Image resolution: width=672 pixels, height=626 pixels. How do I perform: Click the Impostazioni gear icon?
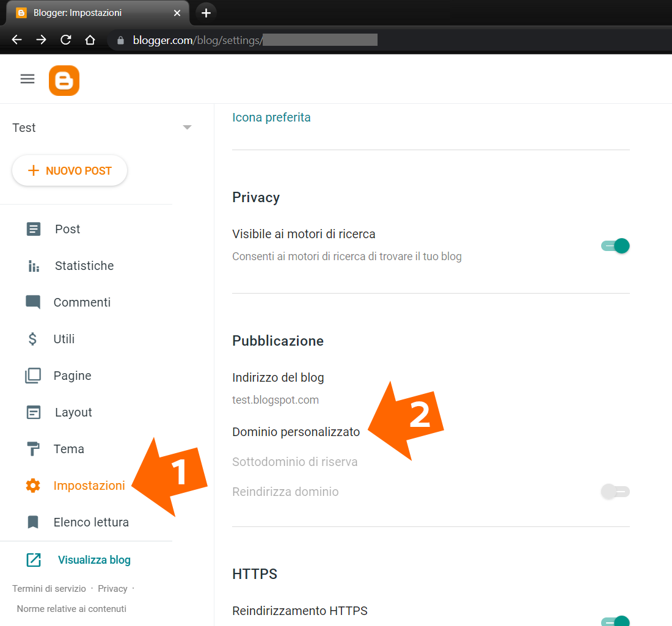[33, 486]
